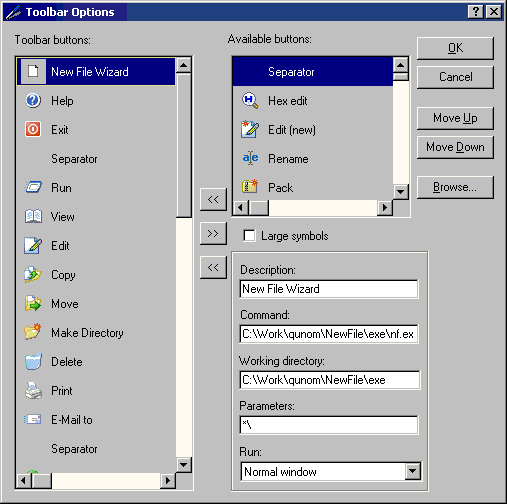The image size is (507, 504).
Task: Select the Rename entry text
Action: coord(288,159)
